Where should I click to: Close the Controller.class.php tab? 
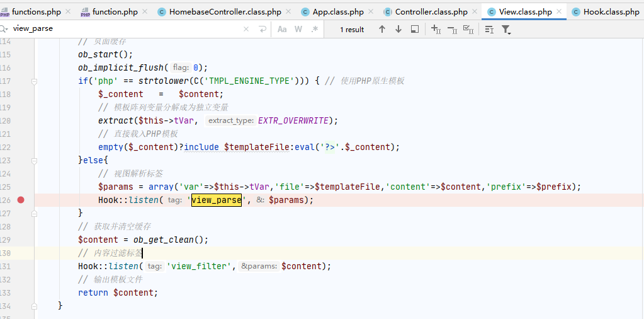click(475, 11)
